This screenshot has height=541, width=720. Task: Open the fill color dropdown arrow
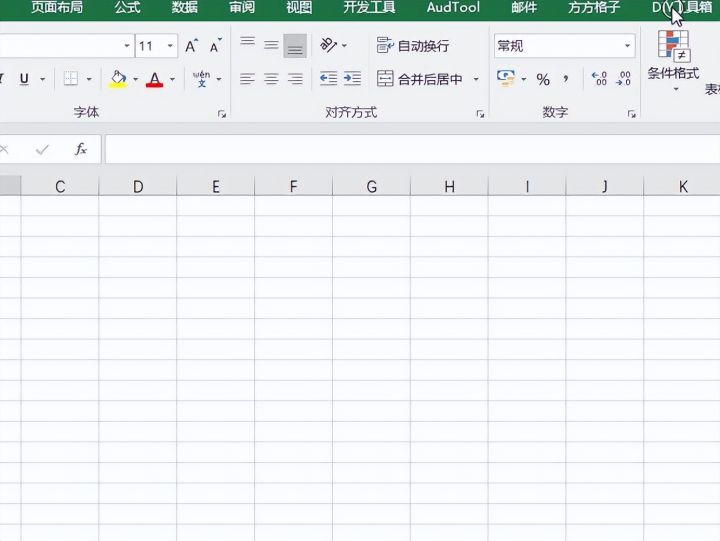coord(135,79)
